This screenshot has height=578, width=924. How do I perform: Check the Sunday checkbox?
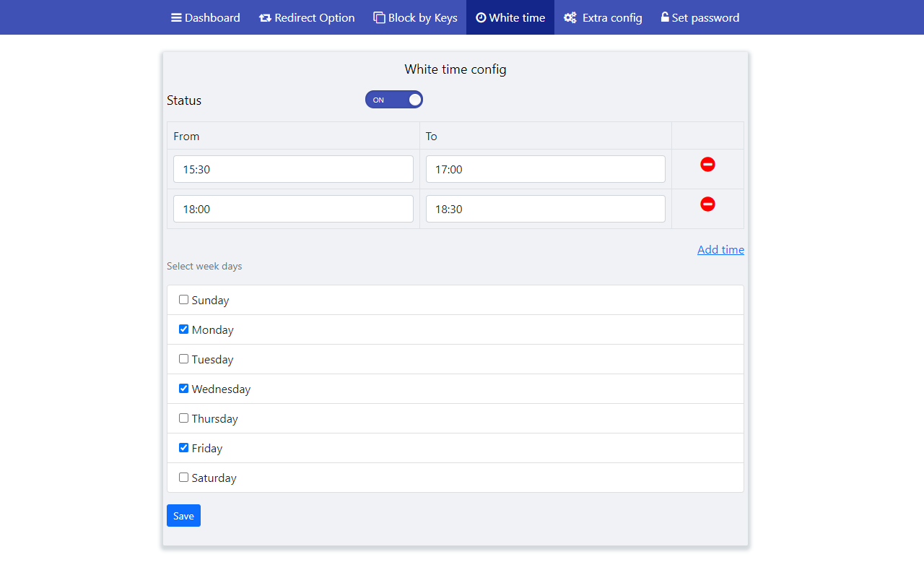(x=183, y=298)
